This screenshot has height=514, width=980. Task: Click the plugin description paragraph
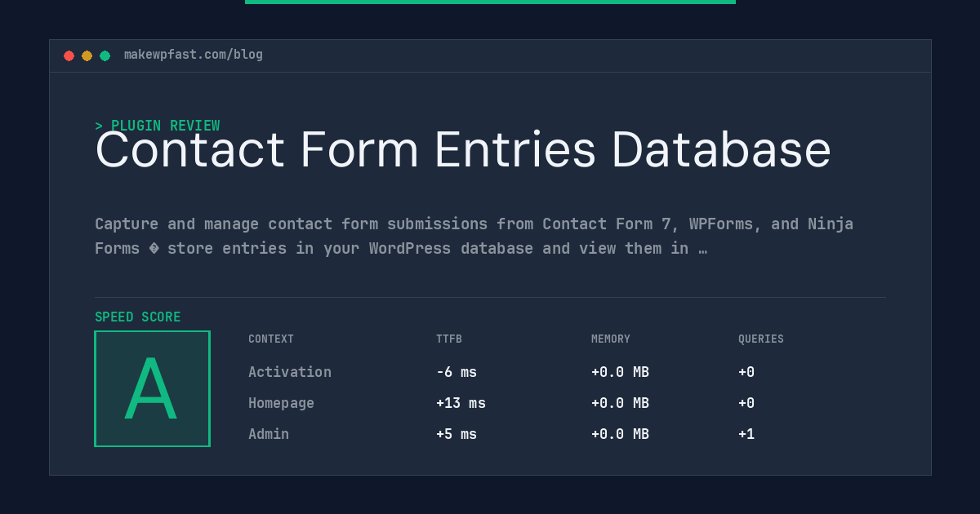(474, 236)
